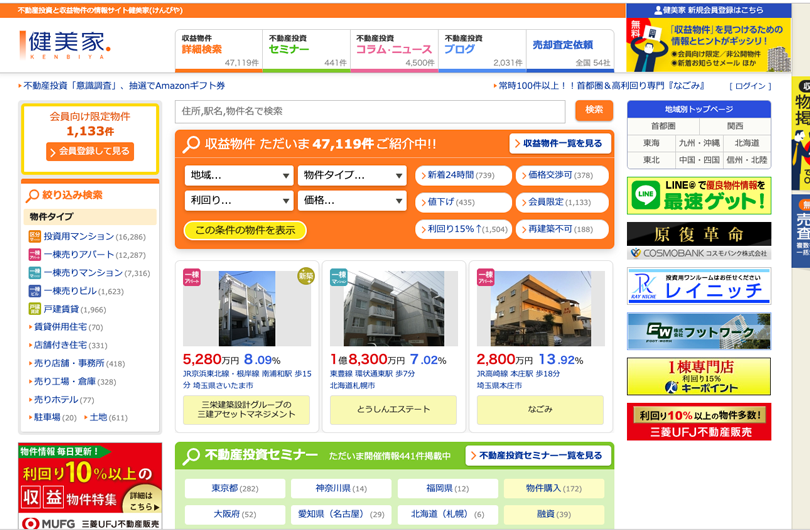
Task: Open the 物件タイプ dropdown
Action: click(x=352, y=176)
